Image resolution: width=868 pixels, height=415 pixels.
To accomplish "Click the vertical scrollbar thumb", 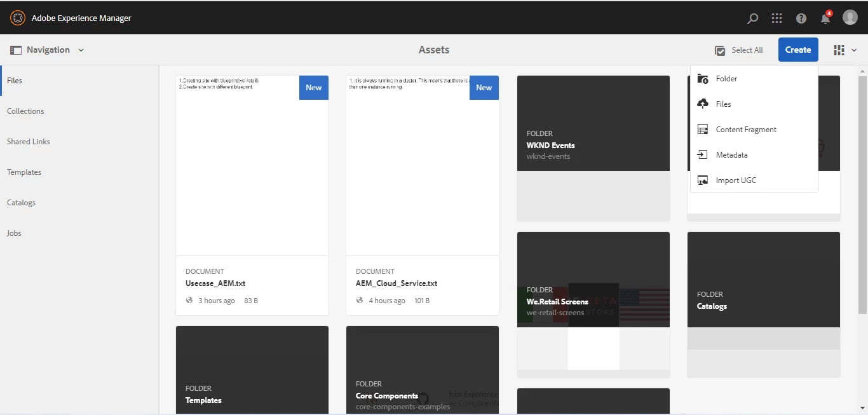I will pyautogui.click(x=862, y=194).
